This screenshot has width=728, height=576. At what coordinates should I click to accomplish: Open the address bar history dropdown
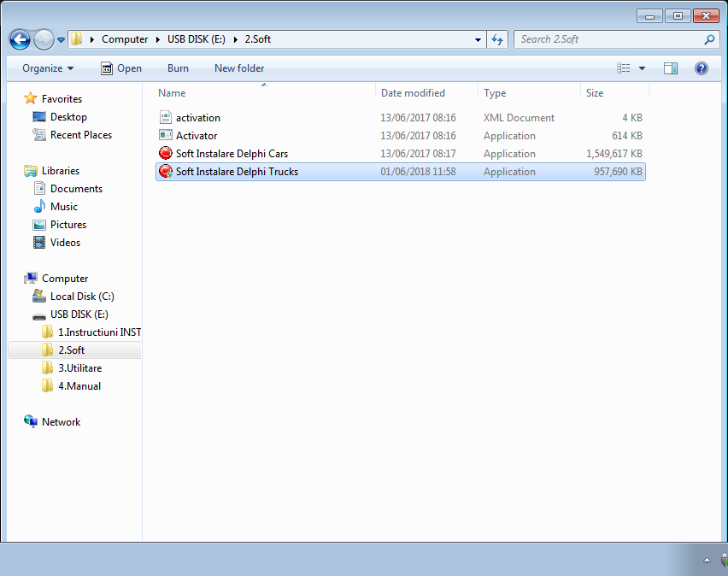point(478,39)
